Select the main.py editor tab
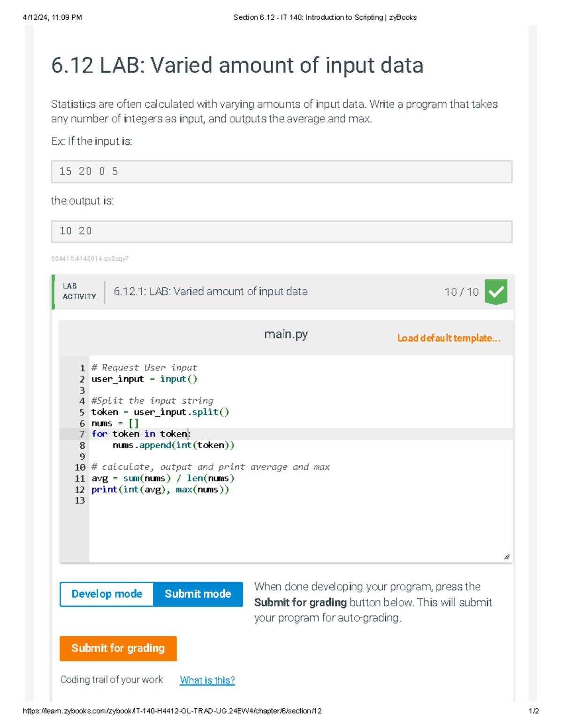563x728 pixels. point(286,334)
